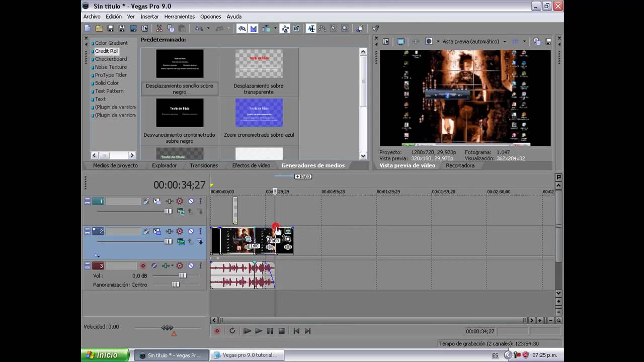Image resolution: width=644 pixels, height=362 pixels.
Task: Select the Zoom Edit tool icon
Action: point(345,29)
